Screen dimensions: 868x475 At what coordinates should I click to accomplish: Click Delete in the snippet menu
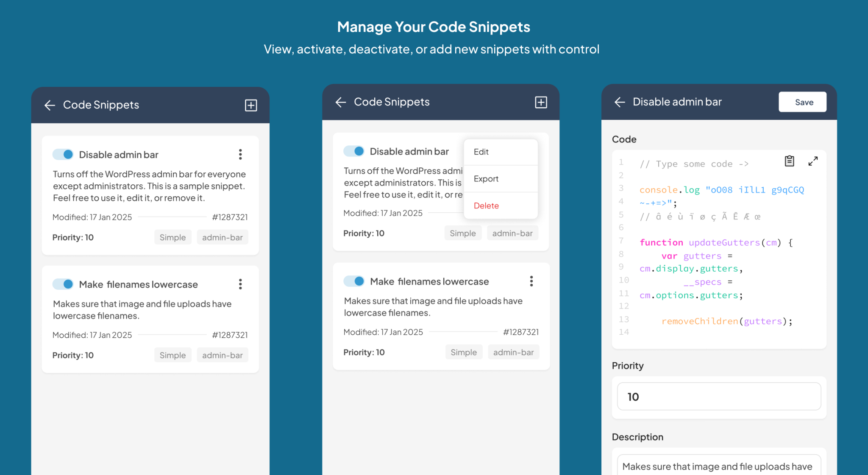coord(486,206)
